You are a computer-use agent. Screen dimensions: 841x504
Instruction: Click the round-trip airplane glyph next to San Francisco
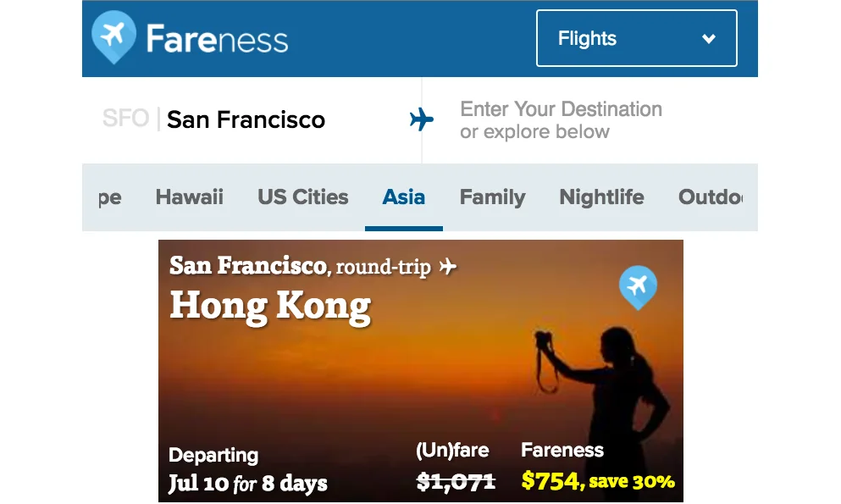(449, 266)
